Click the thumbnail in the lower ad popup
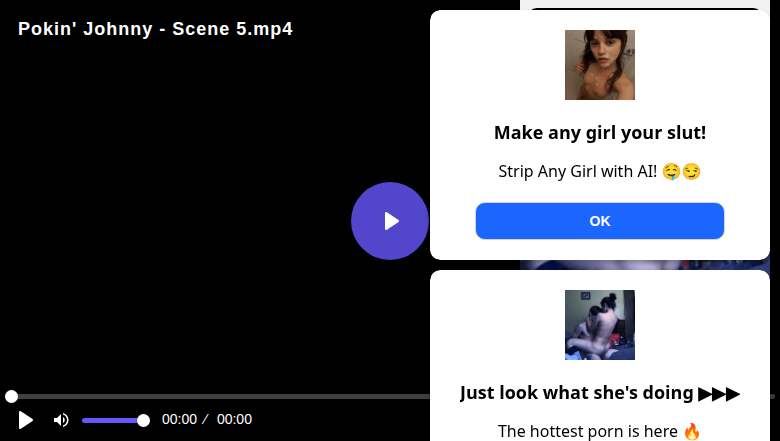This screenshot has width=780, height=441. point(600,325)
